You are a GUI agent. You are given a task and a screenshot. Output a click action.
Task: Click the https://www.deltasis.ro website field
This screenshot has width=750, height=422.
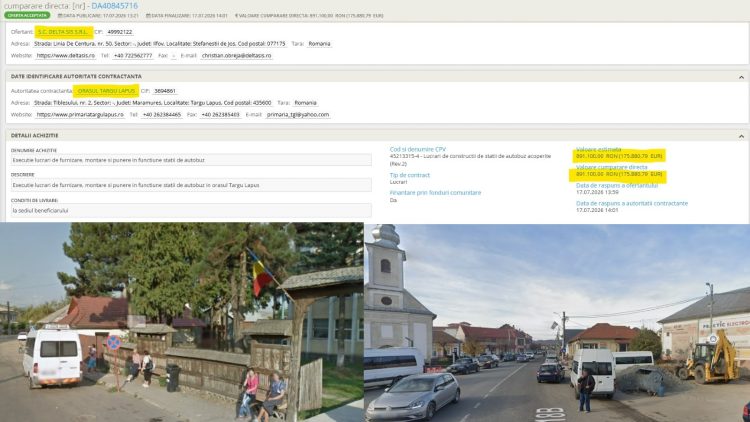(66, 56)
